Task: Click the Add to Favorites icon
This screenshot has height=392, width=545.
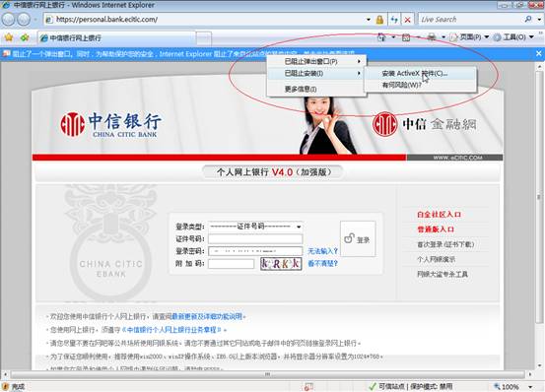Action: 25,37
